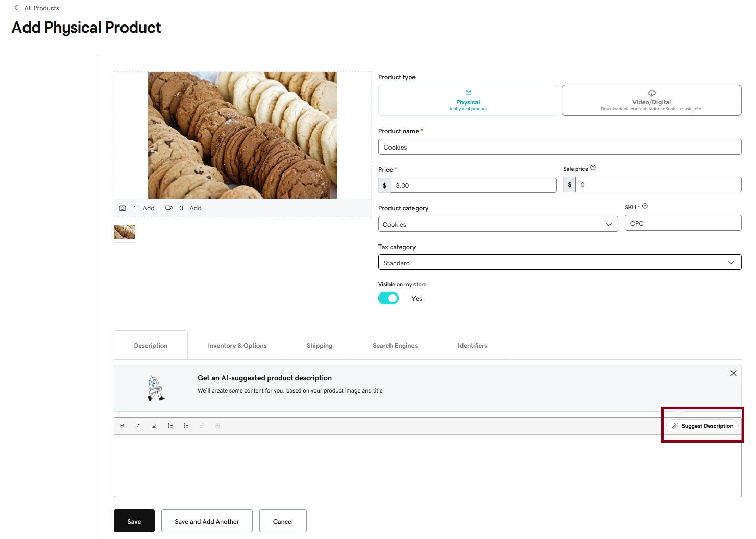Choose Video/Digital product type
This screenshot has width=756, height=539.
click(651, 101)
